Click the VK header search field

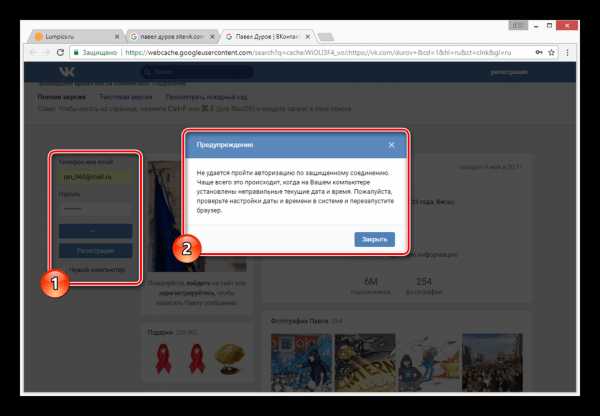point(197,72)
